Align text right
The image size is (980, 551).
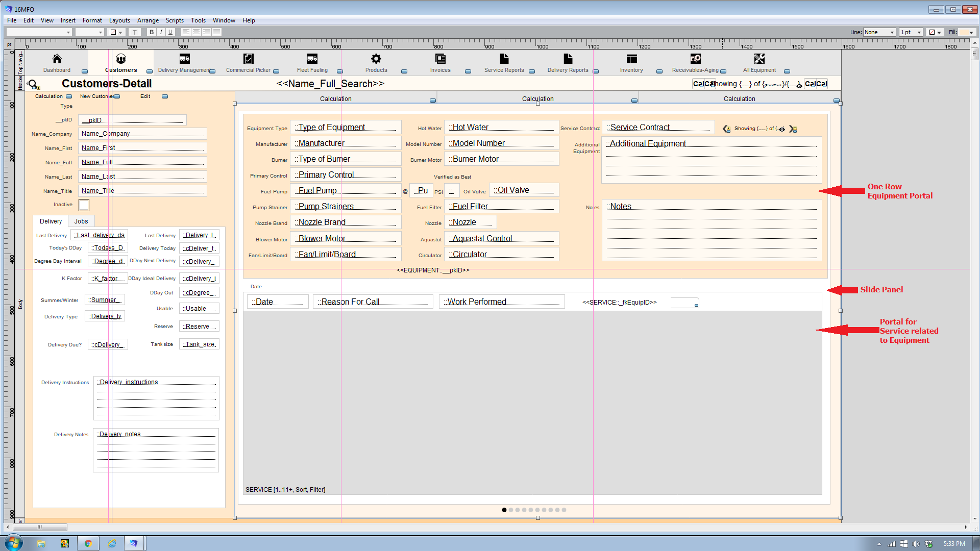[x=206, y=32]
